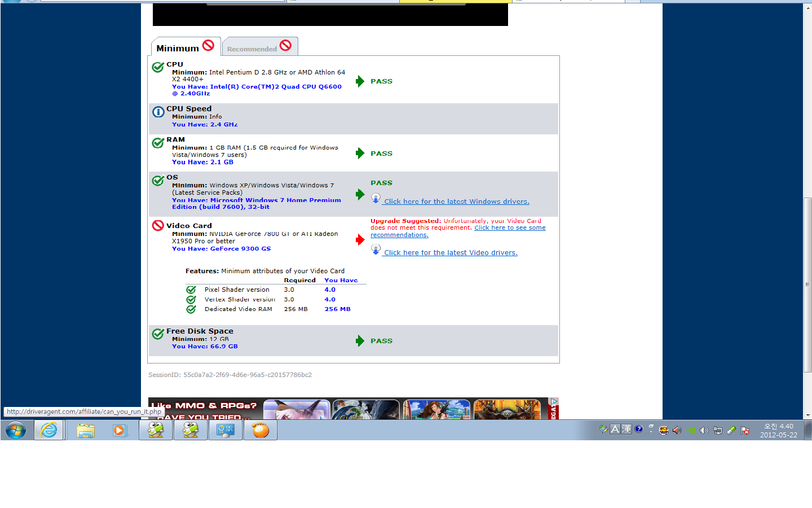Click the blue info icon beside CPU Speed

(158, 112)
